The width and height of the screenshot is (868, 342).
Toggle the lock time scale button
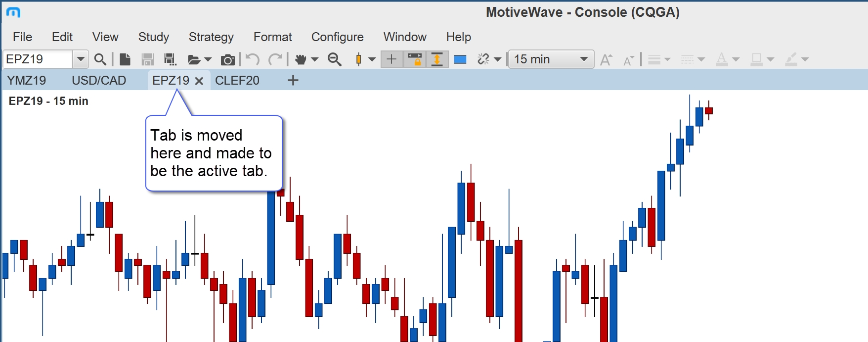click(x=414, y=59)
